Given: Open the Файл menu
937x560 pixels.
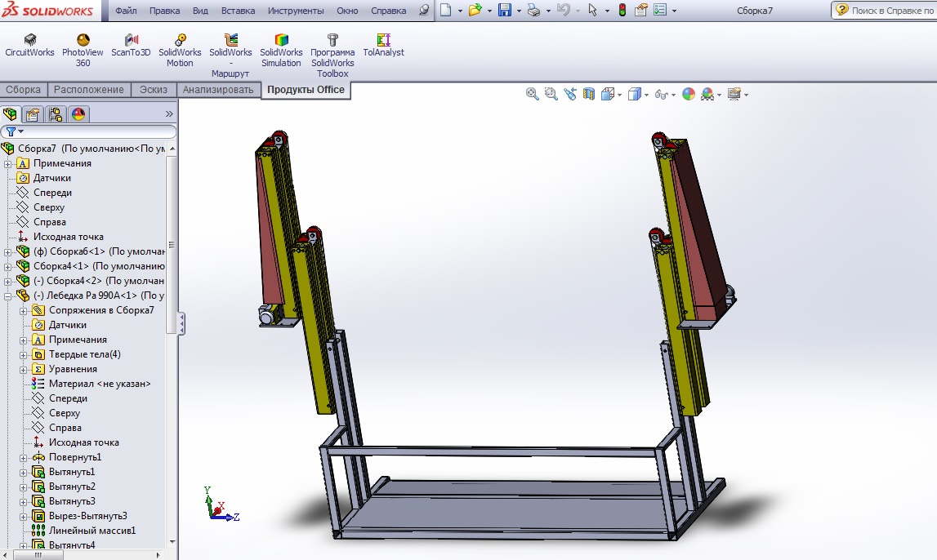Looking at the screenshot, I should tap(126, 11).
